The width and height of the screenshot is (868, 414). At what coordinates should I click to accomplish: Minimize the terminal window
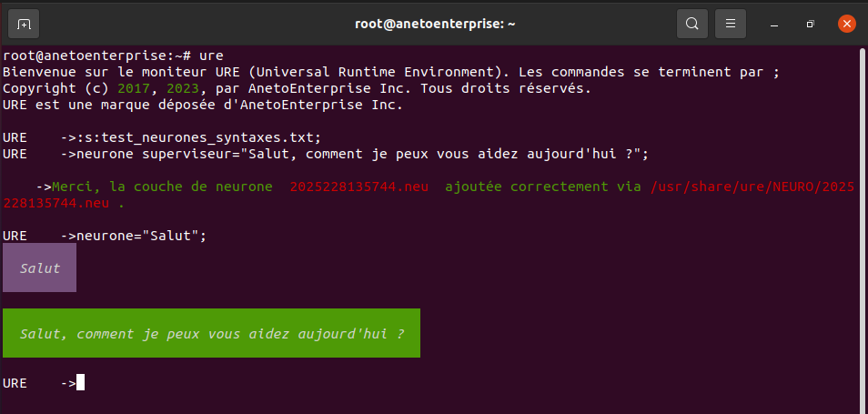pos(774,24)
